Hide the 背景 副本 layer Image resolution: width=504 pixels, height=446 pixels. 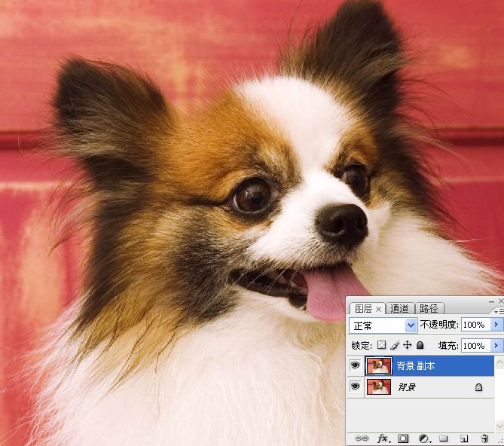click(356, 366)
